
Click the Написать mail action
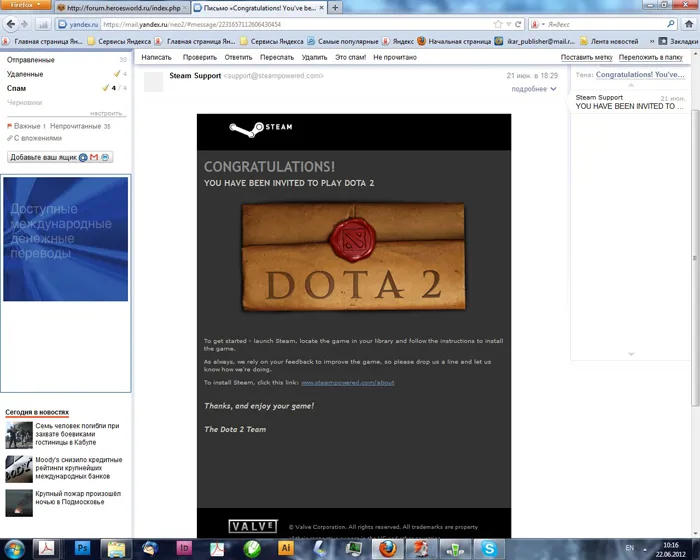(x=156, y=57)
